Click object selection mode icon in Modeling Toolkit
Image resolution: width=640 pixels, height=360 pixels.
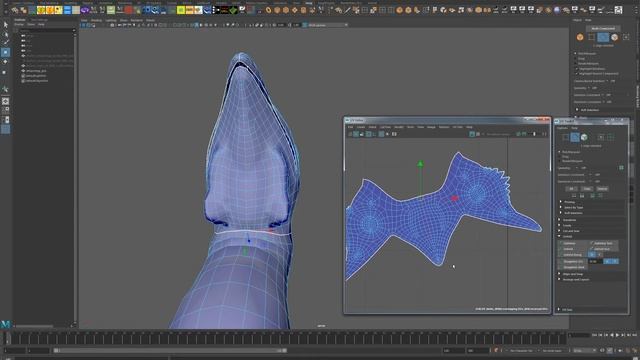click(x=580, y=38)
